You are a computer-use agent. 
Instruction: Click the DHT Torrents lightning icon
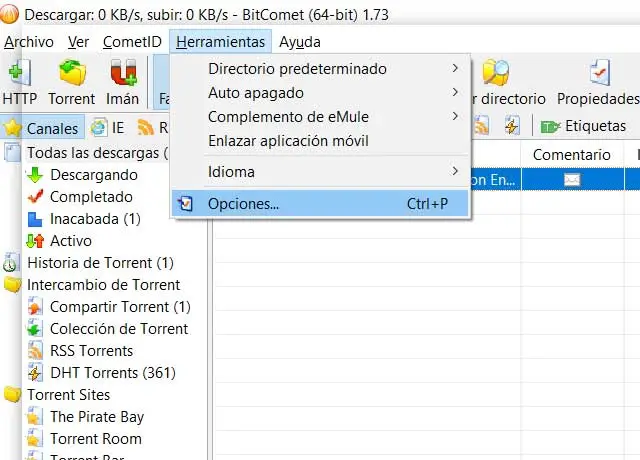pos(35,373)
